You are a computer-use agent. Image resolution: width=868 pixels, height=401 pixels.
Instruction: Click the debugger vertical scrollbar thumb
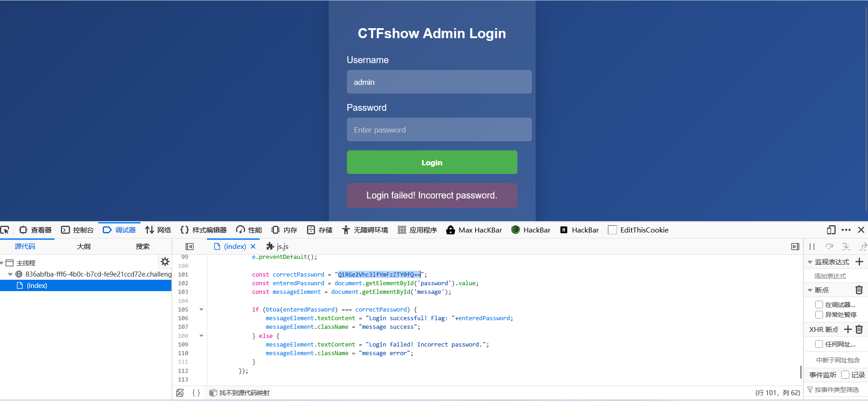(x=801, y=372)
